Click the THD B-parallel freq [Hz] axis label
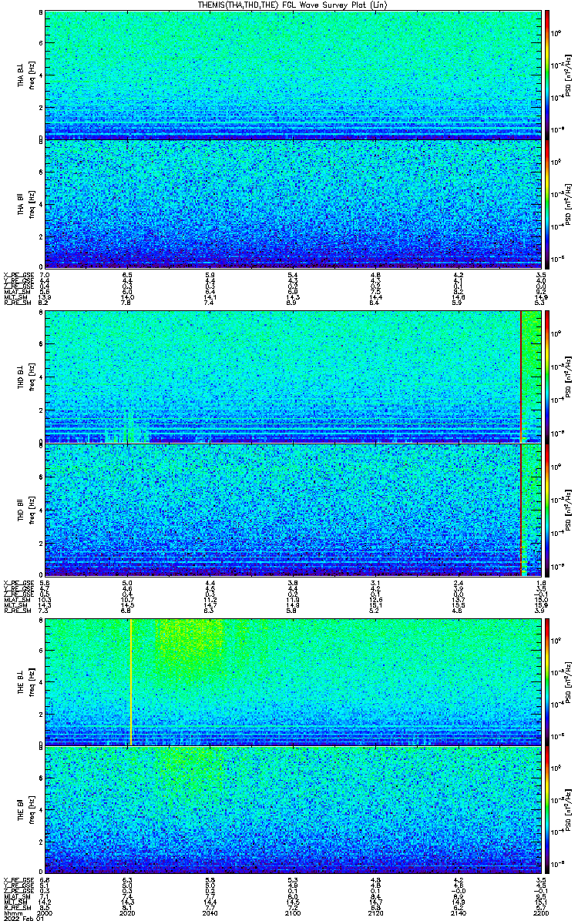 tap(31, 509)
